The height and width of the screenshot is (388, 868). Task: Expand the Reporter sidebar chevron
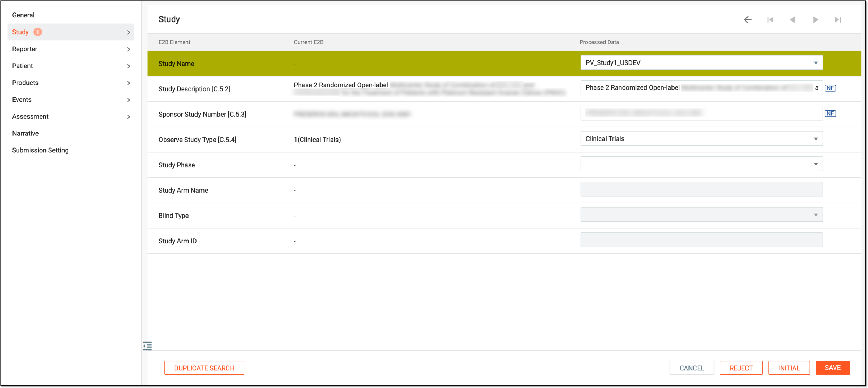[128, 49]
